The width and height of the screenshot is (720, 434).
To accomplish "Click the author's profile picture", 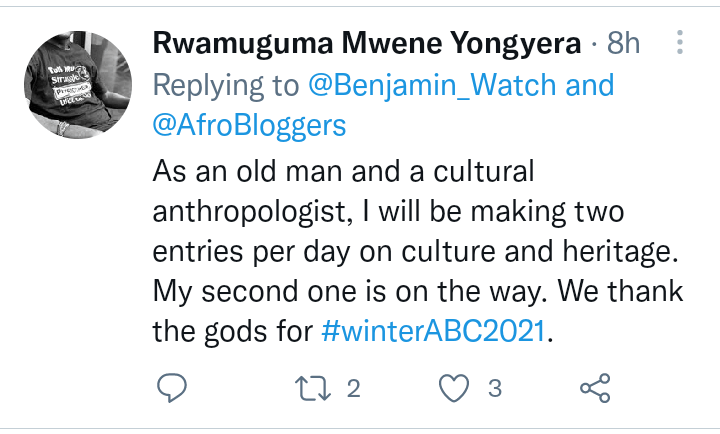I will point(78,82).
